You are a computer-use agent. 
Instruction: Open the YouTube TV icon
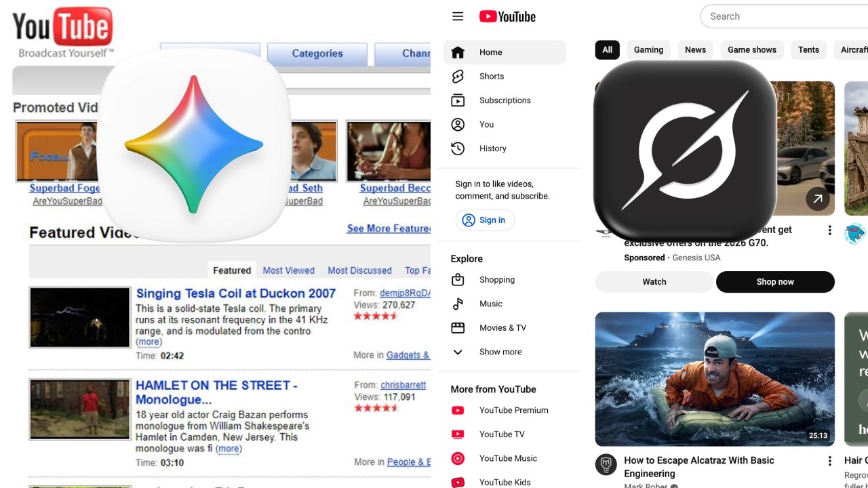(x=458, y=434)
